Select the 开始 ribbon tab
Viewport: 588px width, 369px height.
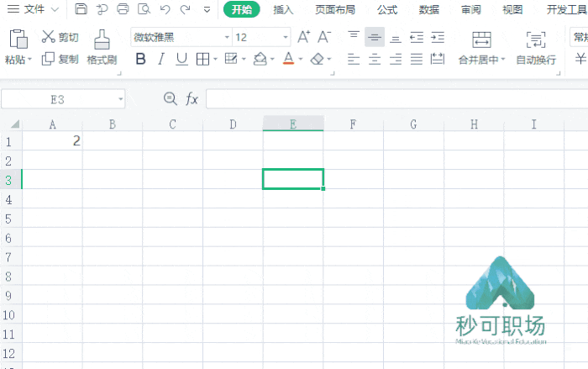(x=242, y=9)
